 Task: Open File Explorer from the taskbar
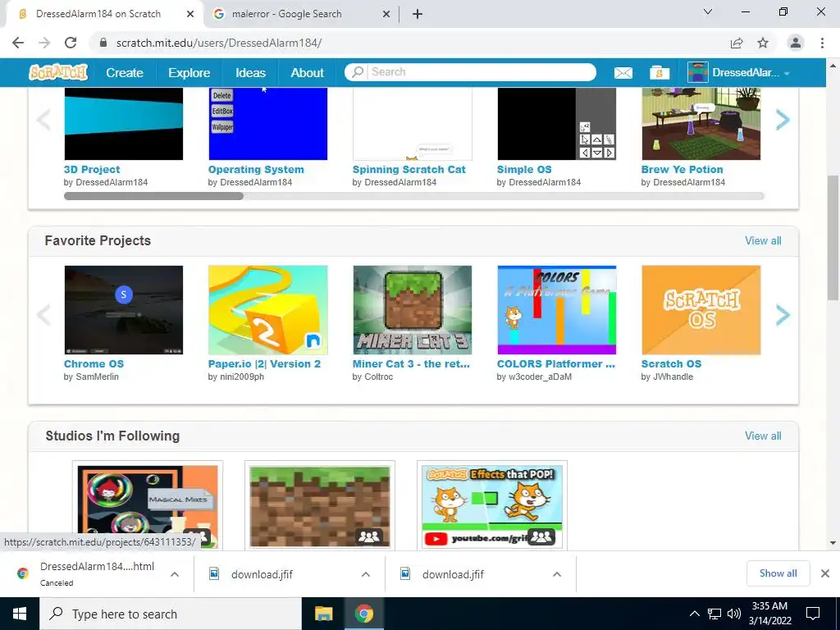click(323, 614)
